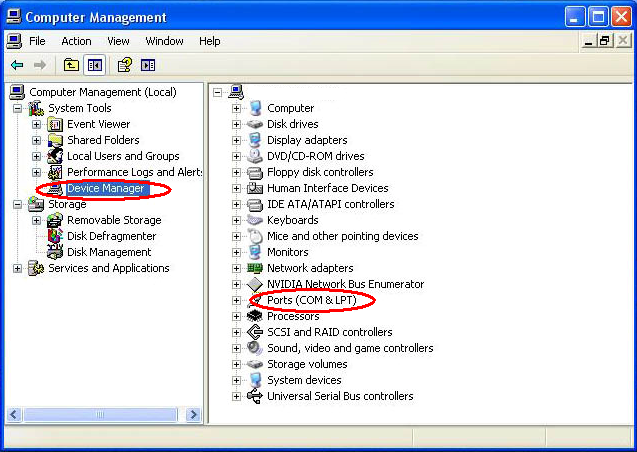Click the Disk drives device icon

pos(255,124)
